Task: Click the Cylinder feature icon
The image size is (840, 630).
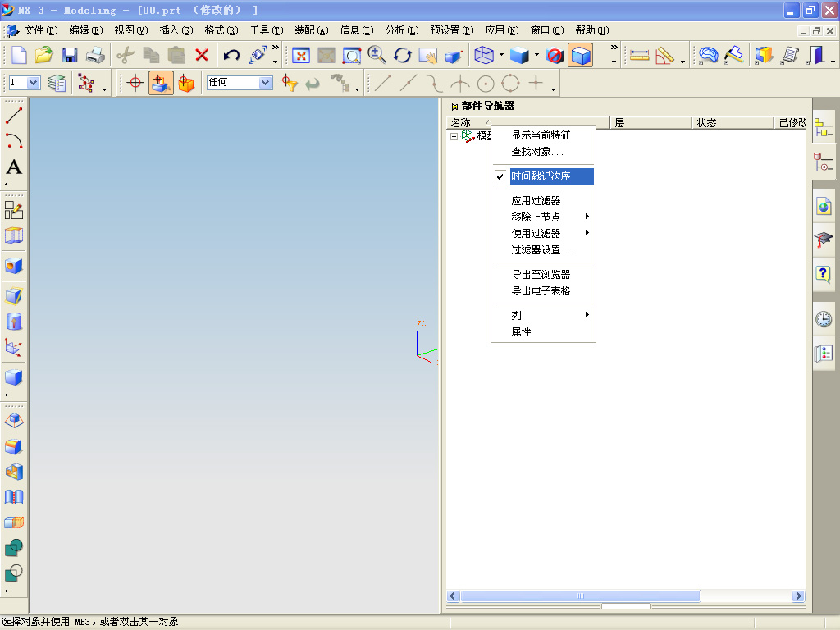Action: tap(13, 322)
